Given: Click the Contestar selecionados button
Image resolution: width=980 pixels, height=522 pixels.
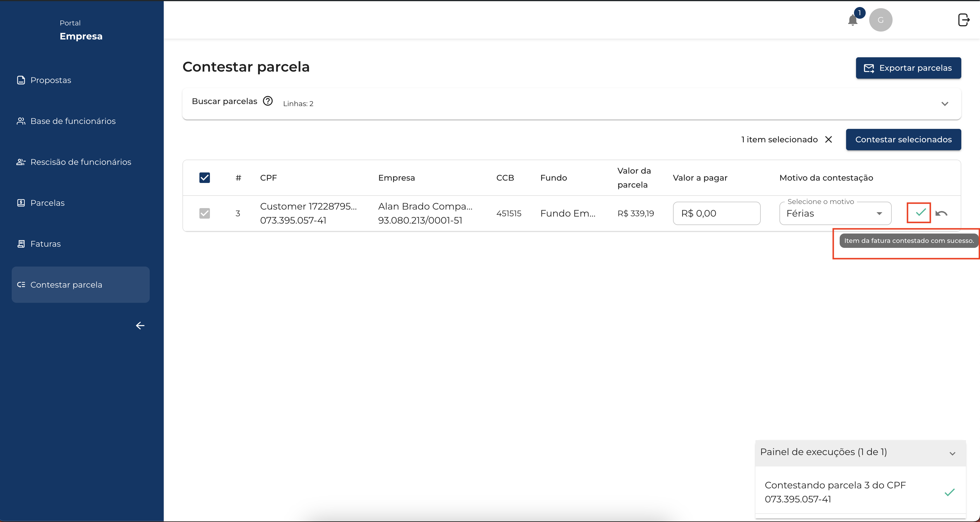Looking at the screenshot, I should coord(903,139).
